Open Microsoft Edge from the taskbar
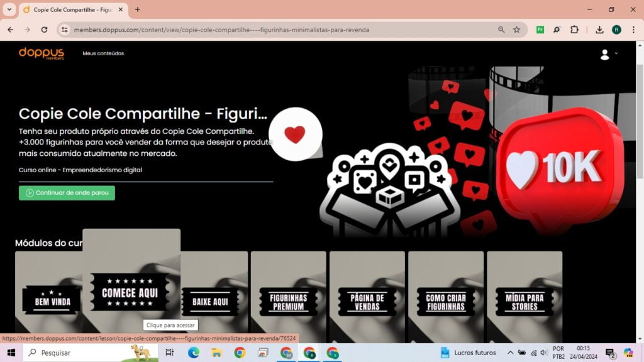 193,353
